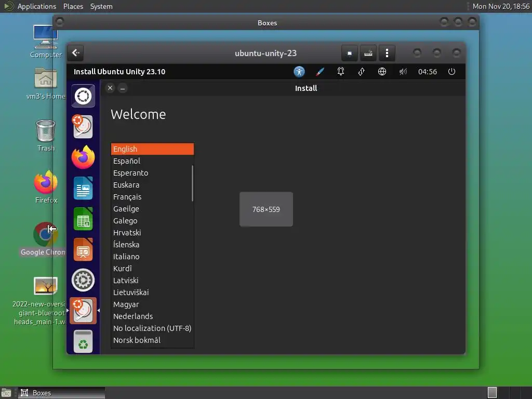
Task: Click the language list scrollbar
Action: click(x=192, y=183)
